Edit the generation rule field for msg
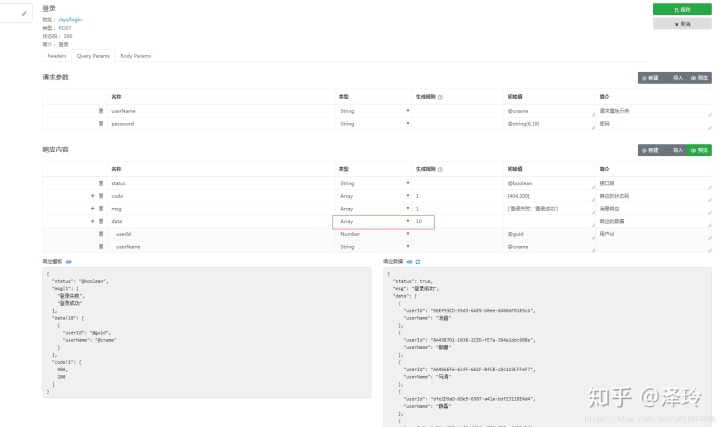720x427 pixels. (457, 208)
